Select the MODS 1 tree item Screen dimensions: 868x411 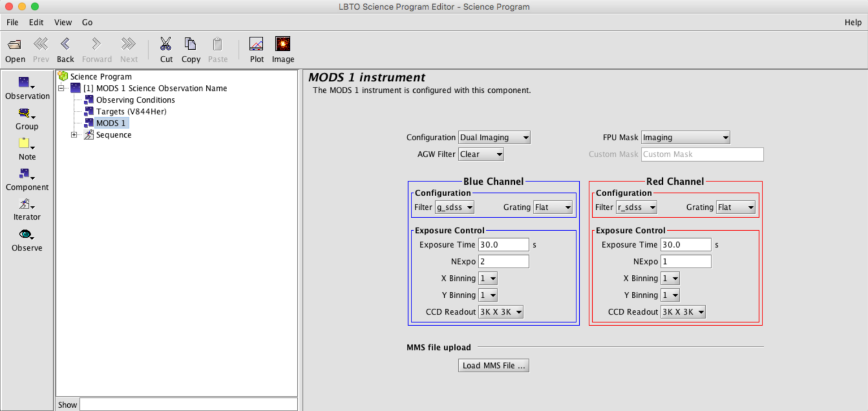coord(105,123)
